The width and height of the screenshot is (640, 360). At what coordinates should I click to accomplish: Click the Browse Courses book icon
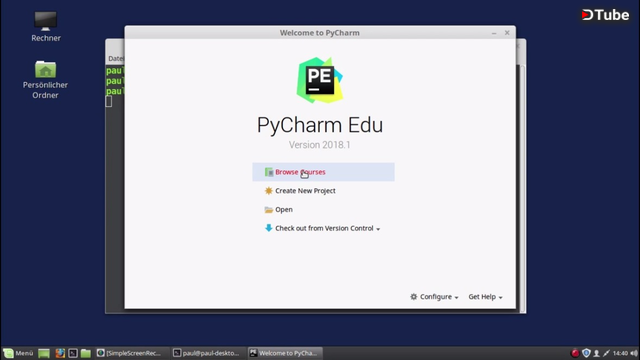269,172
